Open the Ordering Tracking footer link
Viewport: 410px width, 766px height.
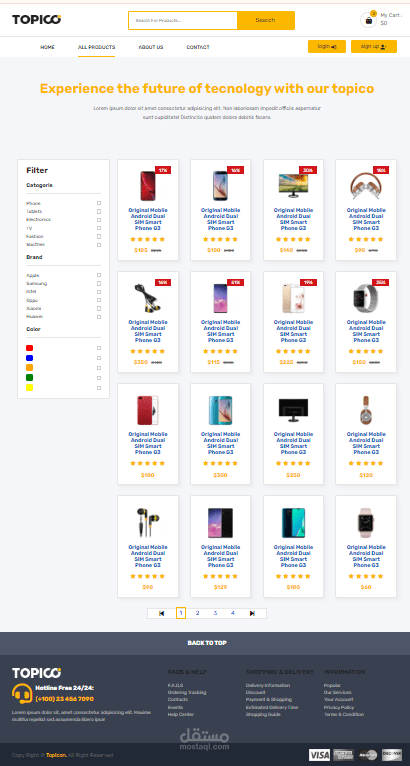(x=187, y=692)
